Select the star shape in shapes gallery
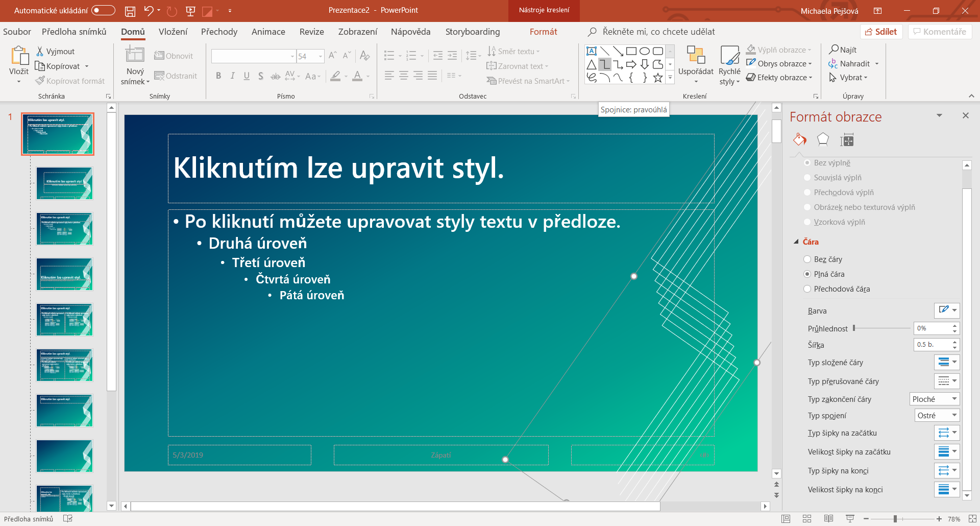The image size is (980, 526). 658,78
